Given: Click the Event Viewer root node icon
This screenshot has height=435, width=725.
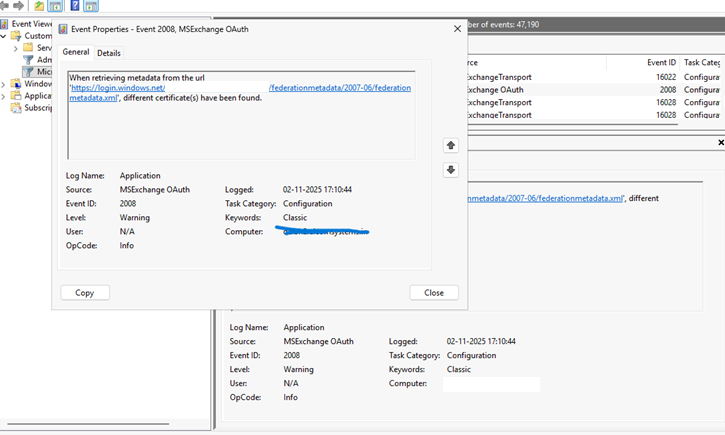Looking at the screenshot, I should pyautogui.click(x=4, y=24).
